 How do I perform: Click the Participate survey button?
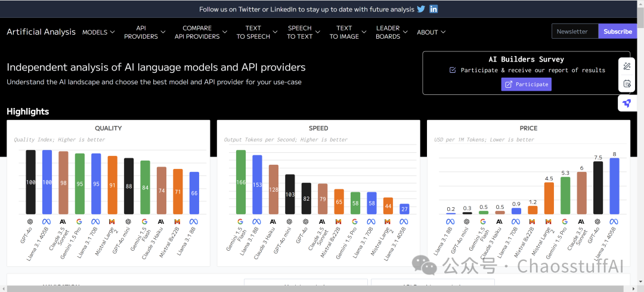click(x=526, y=84)
